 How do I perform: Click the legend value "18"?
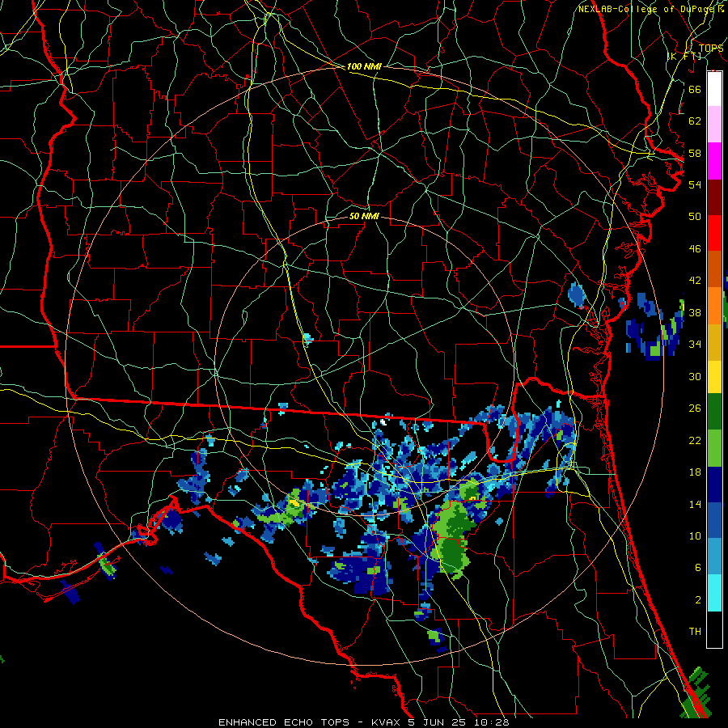[695, 472]
